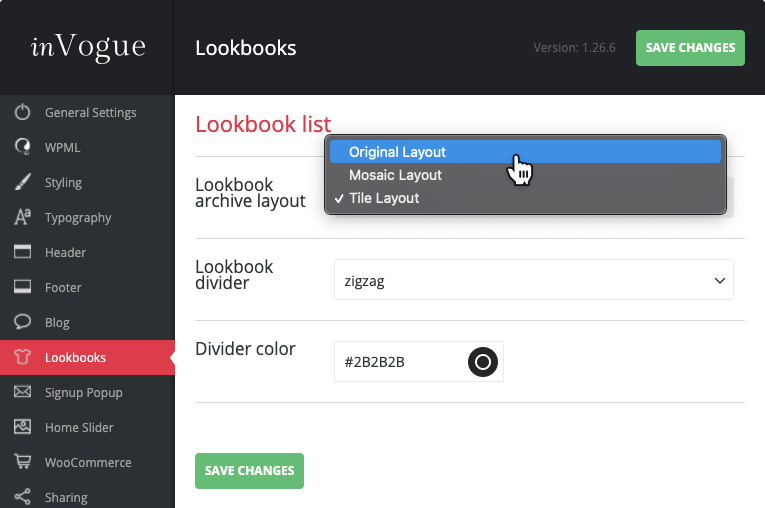Click the Styling brush icon
The width and height of the screenshot is (765, 508).
point(22,183)
